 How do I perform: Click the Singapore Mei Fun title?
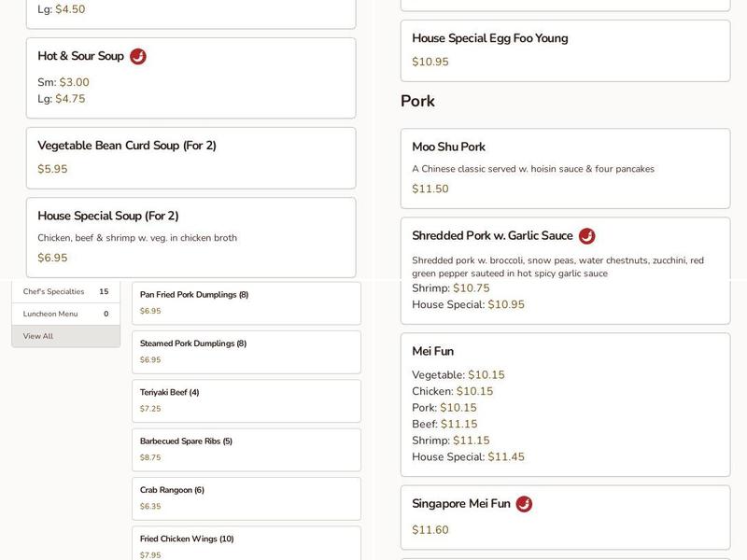[461, 504]
